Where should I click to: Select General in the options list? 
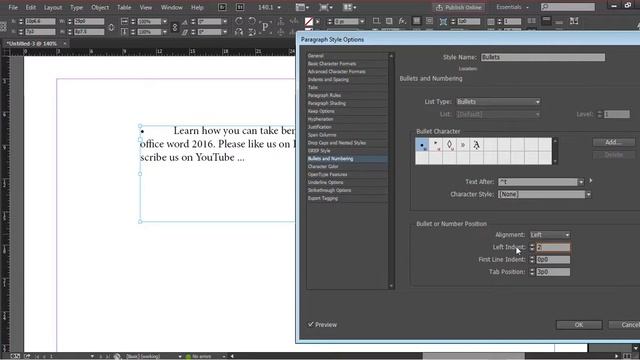point(316,56)
